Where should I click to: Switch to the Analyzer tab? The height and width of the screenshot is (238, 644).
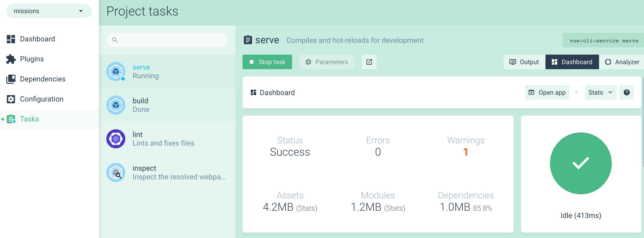pos(622,62)
